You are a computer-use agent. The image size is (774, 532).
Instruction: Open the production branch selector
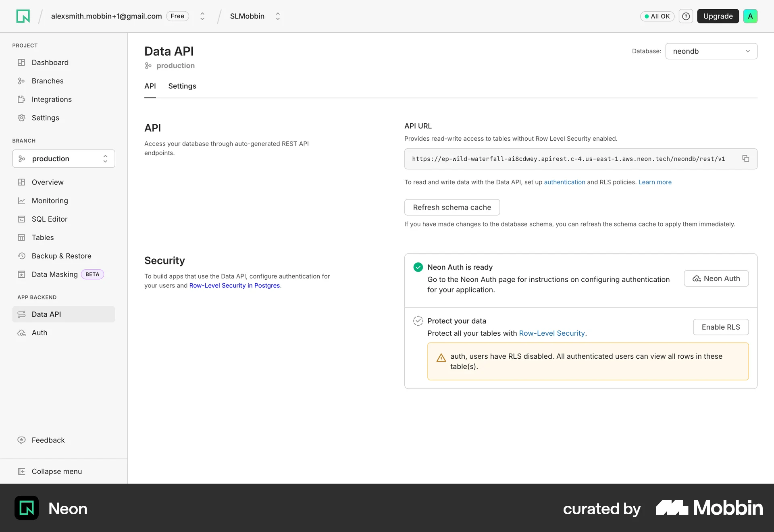click(x=64, y=159)
